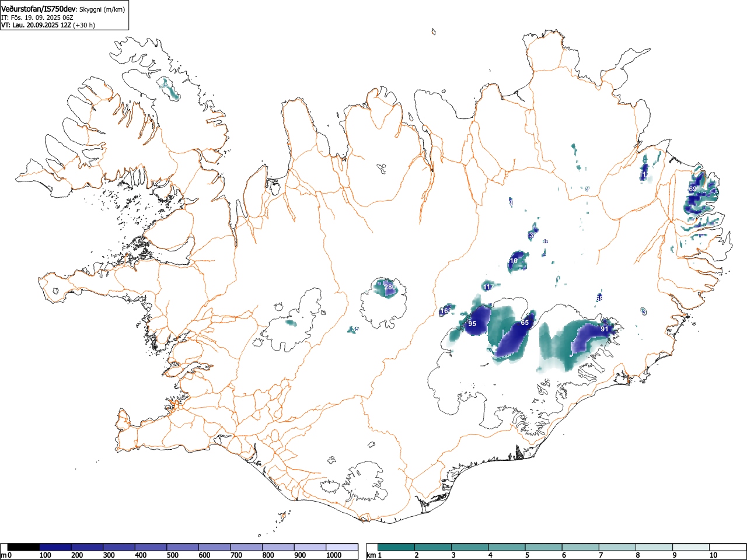Select the 500–600 m legend color block

(x=183, y=547)
